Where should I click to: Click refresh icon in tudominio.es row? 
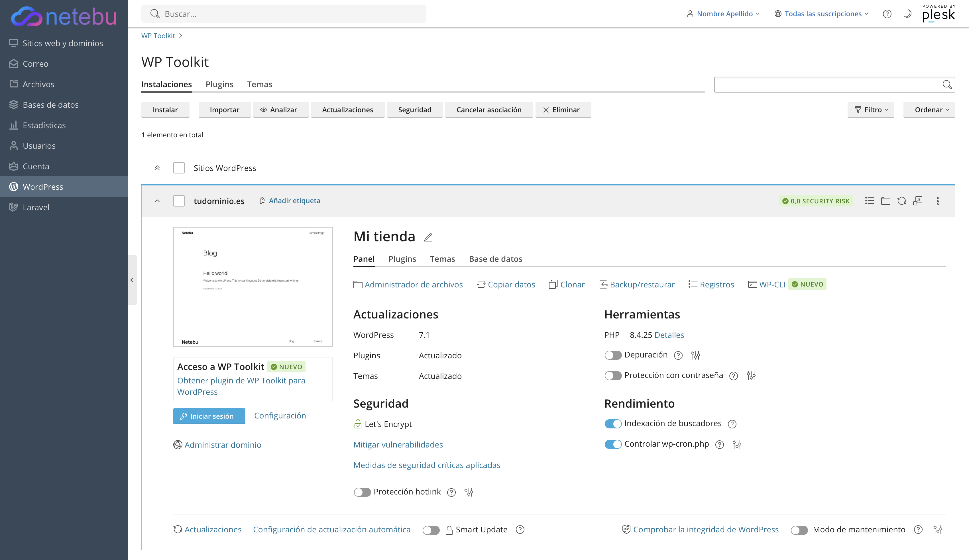pyautogui.click(x=902, y=201)
